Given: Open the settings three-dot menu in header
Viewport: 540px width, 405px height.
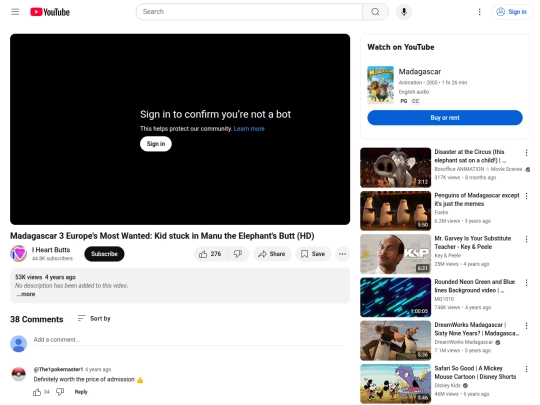Looking at the screenshot, I should [479, 12].
